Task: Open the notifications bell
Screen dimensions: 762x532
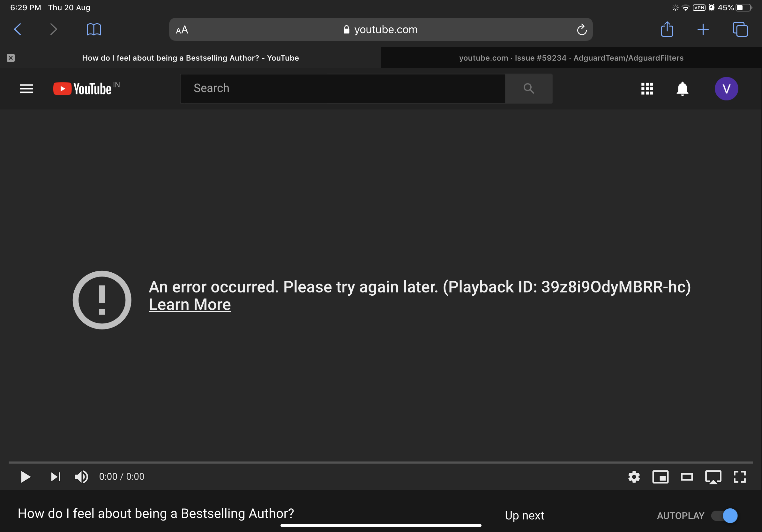Action: pos(682,89)
